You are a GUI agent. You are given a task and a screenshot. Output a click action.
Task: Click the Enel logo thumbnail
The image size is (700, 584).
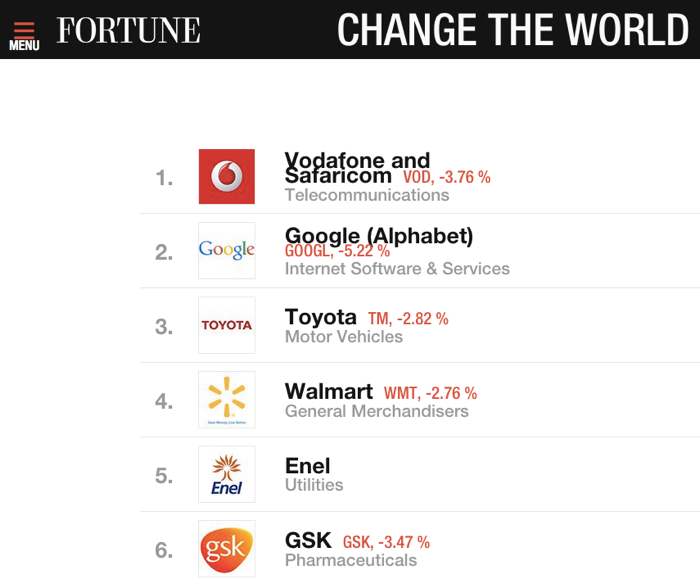227,474
